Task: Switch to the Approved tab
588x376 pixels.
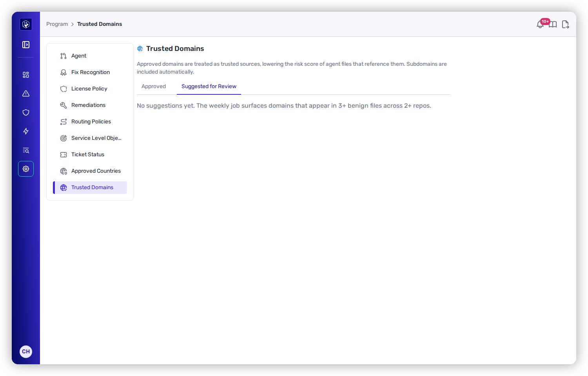Action: [154, 86]
